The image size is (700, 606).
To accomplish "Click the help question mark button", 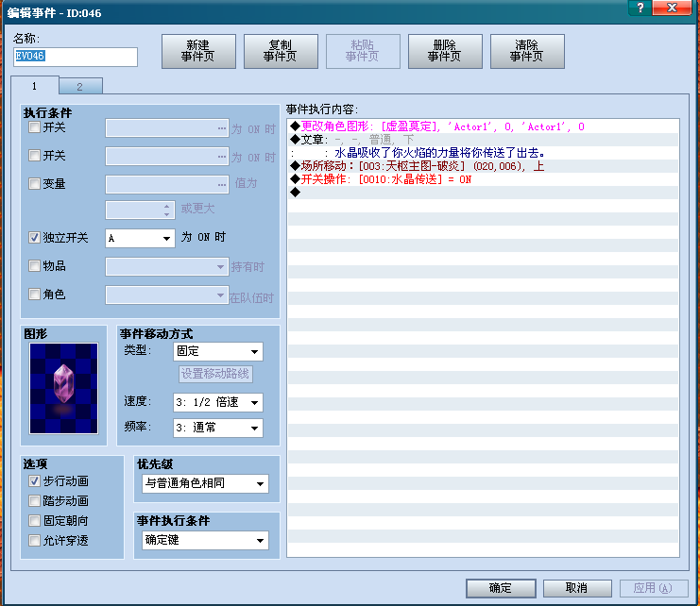I will pos(640,8).
